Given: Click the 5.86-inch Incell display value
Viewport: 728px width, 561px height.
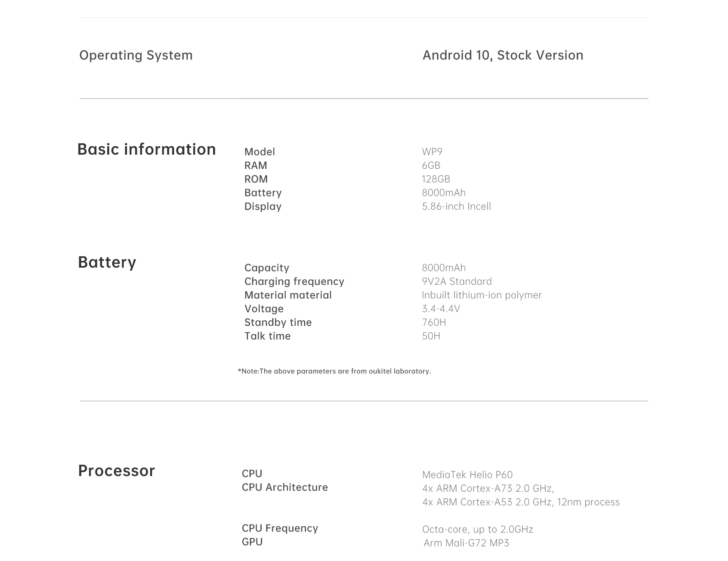Looking at the screenshot, I should [x=457, y=206].
